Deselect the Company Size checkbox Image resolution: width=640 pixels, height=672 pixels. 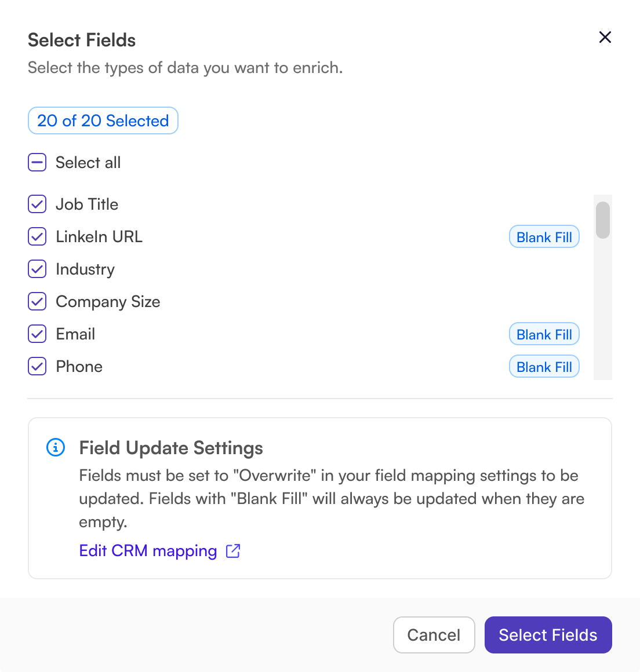(x=37, y=301)
